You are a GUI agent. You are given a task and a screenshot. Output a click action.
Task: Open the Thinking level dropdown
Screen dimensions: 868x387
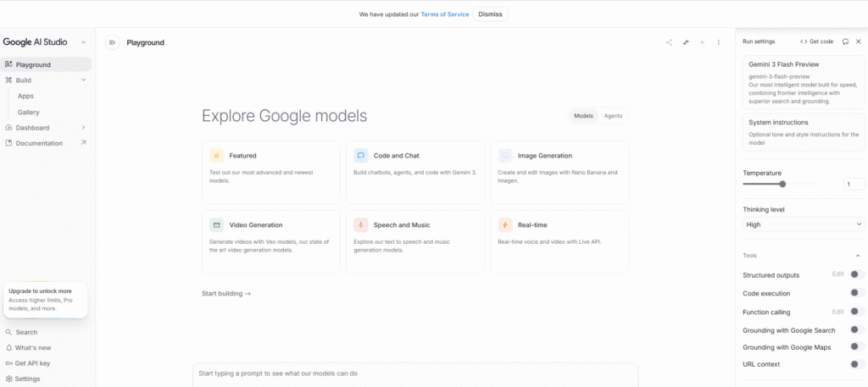click(x=803, y=224)
